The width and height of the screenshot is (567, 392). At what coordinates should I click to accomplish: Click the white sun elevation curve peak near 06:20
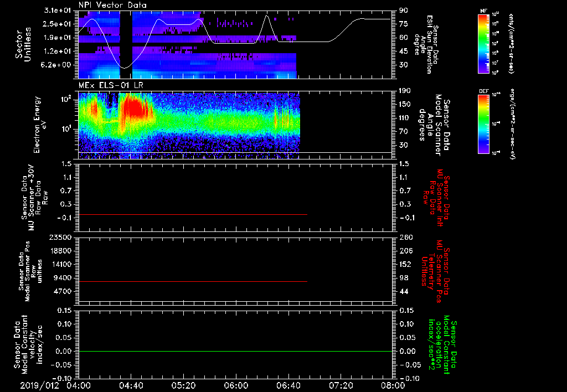point(267,16)
